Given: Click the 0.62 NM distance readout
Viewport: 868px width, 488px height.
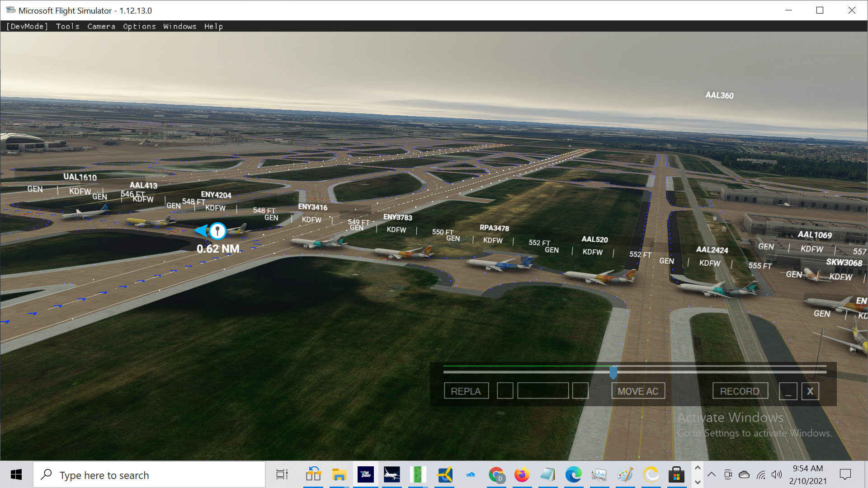Looking at the screenshot, I should point(219,249).
